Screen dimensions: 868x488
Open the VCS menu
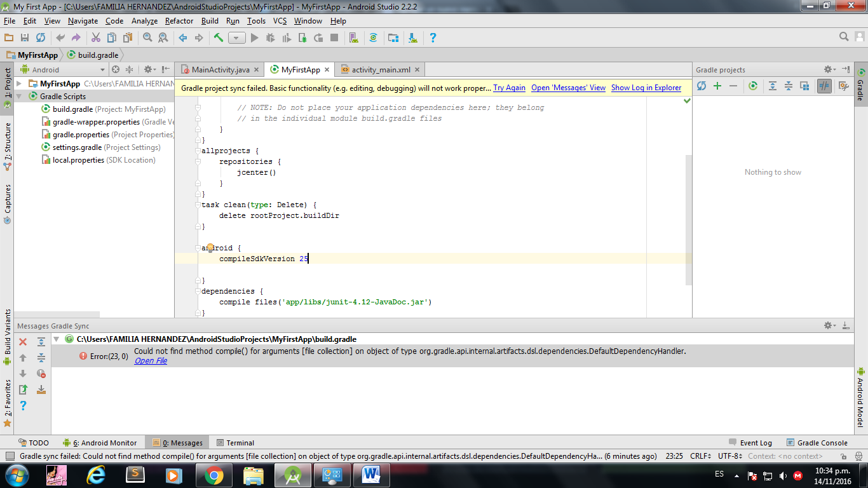280,21
